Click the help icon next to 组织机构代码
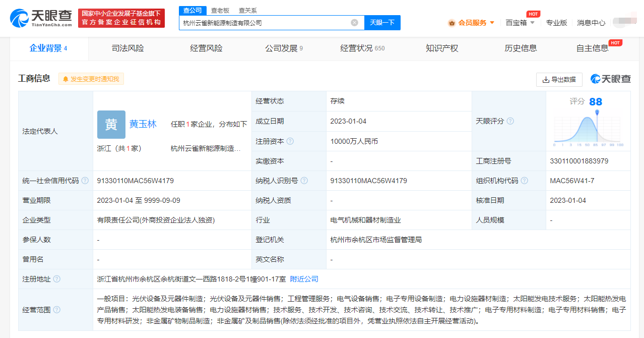The image size is (644, 338). click(x=525, y=180)
